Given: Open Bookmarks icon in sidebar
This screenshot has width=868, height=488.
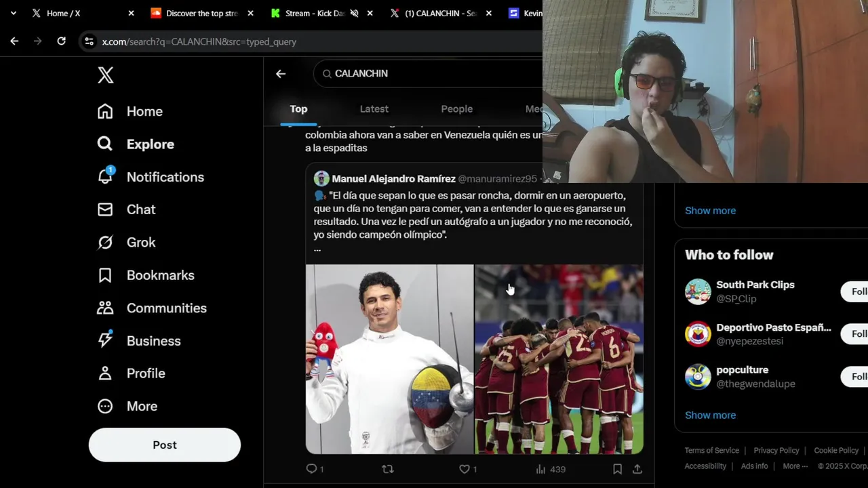Looking at the screenshot, I should [105, 275].
